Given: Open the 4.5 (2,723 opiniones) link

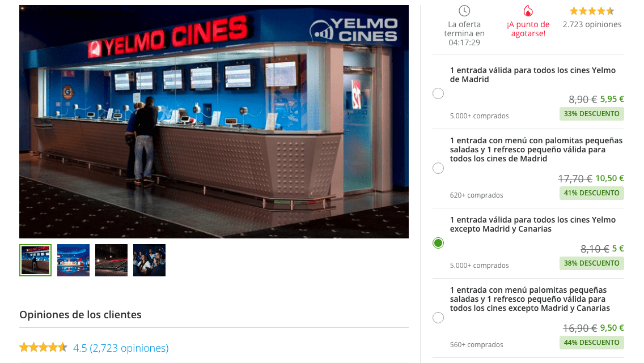Looking at the screenshot, I should [121, 348].
